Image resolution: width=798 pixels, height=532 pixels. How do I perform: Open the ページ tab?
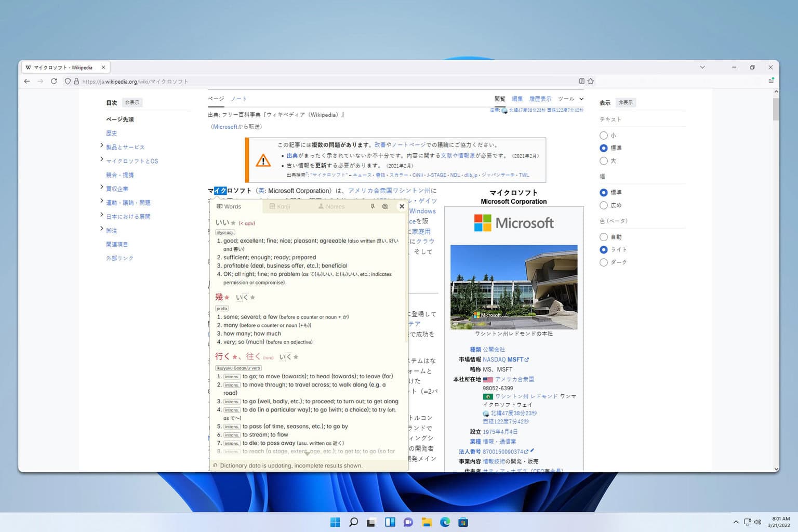pos(216,99)
